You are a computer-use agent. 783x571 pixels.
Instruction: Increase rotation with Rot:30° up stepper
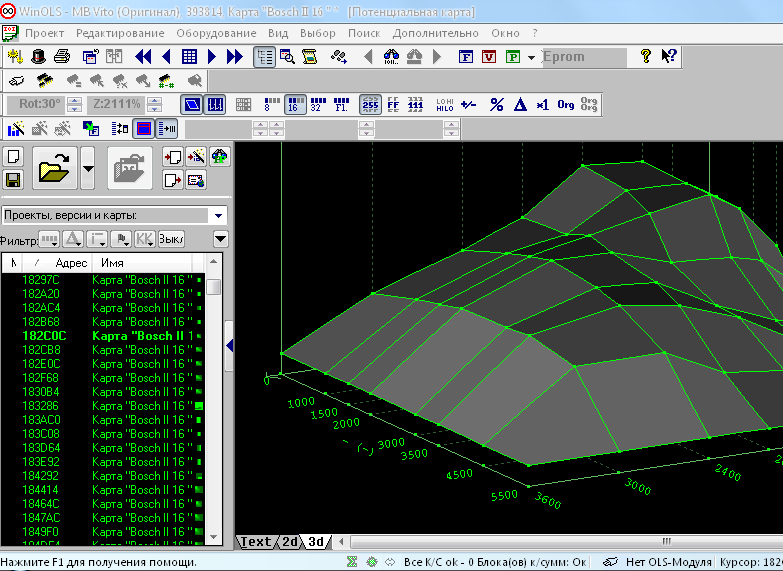[x=73, y=99]
